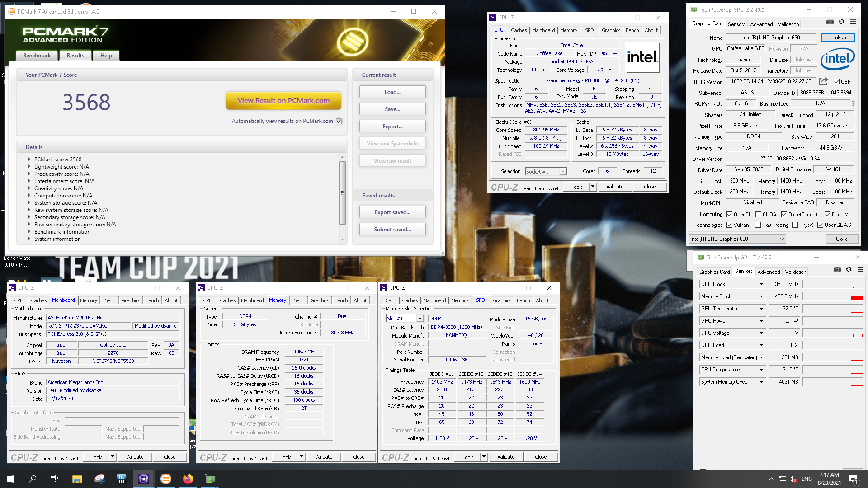
Task: Open the GPU Load sensor dropdown
Action: (761, 345)
